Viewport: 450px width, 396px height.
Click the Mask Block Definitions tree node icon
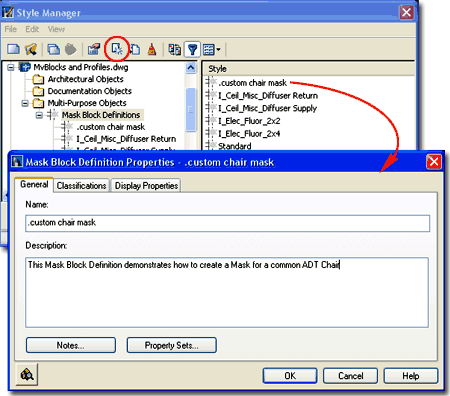point(53,115)
